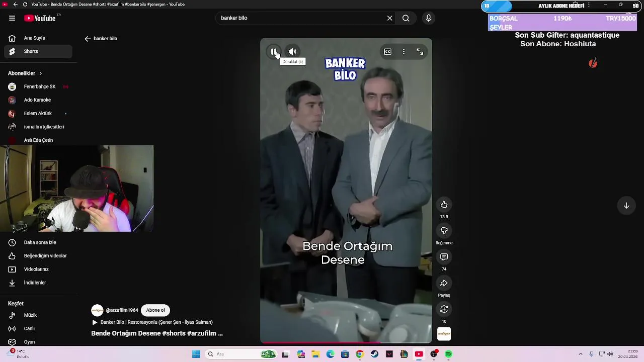This screenshot has width=644, height=362.
Task: Open Chrome from the taskbar
Action: click(x=359, y=354)
